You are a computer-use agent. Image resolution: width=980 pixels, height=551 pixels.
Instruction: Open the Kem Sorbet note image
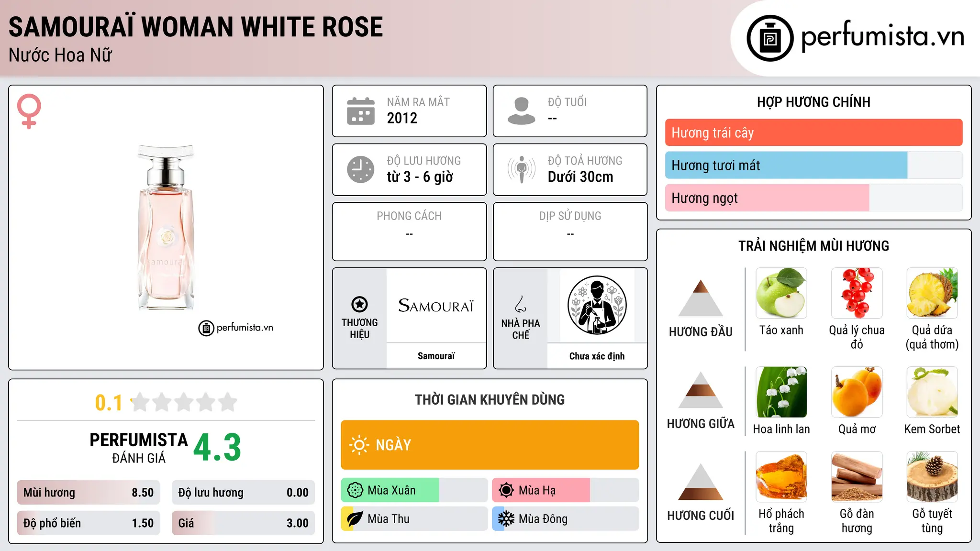[932, 392]
